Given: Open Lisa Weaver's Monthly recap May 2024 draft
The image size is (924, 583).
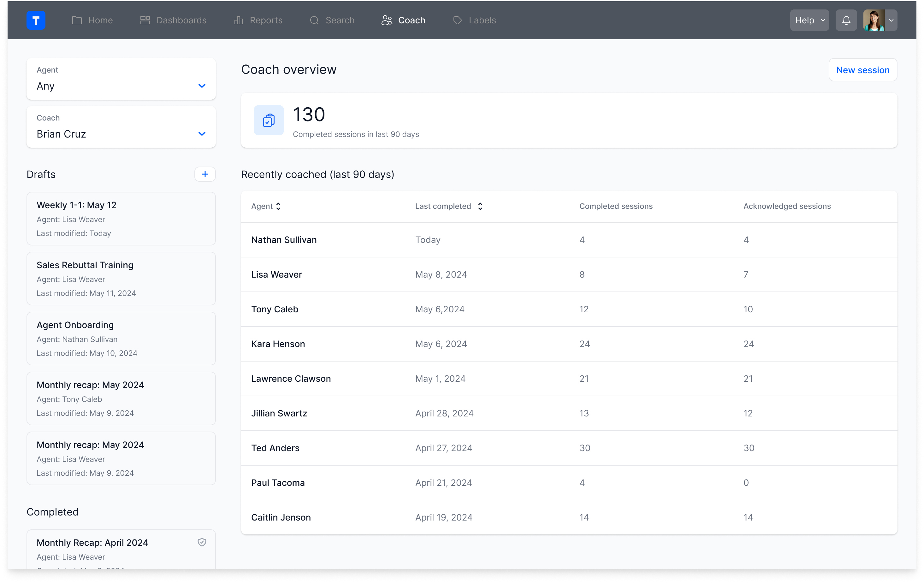Looking at the screenshot, I should tap(121, 458).
